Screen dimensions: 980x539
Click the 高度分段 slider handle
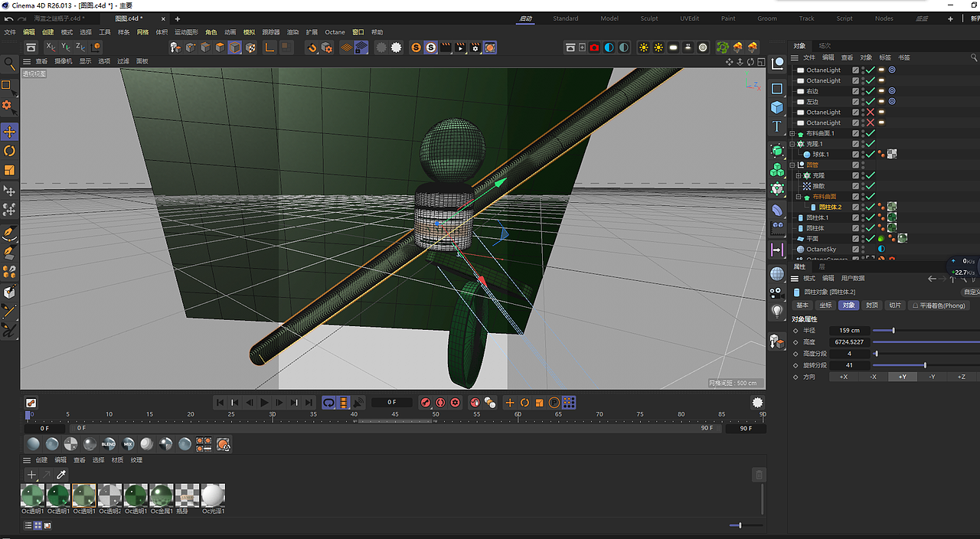[x=876, y=354]
